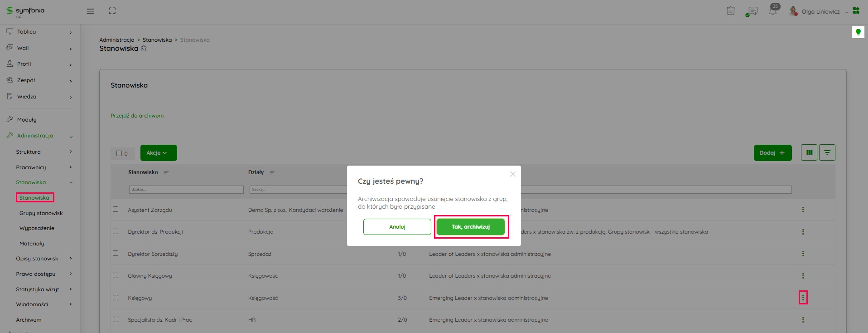Expand the Struktura submenu
The image size is (868, 333).
(x=43, y=152)
